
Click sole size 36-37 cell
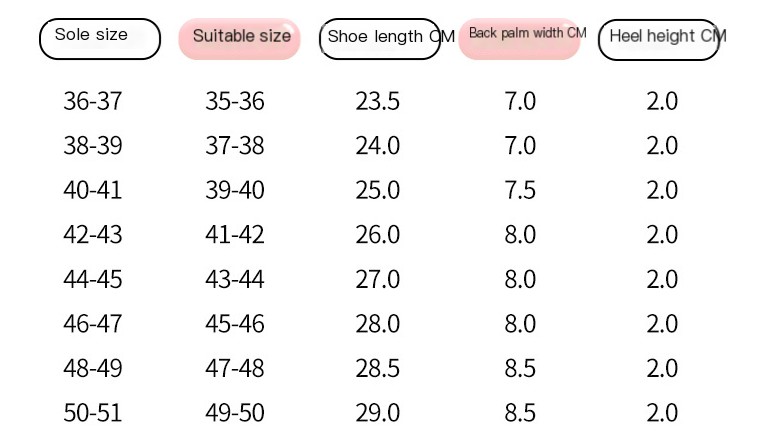[x=93, y=101]
